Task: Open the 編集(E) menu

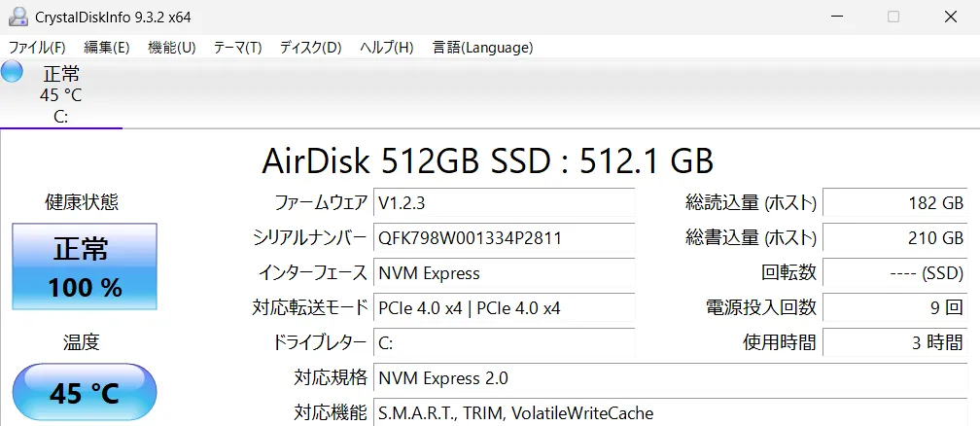Action: tap(106, 48)
